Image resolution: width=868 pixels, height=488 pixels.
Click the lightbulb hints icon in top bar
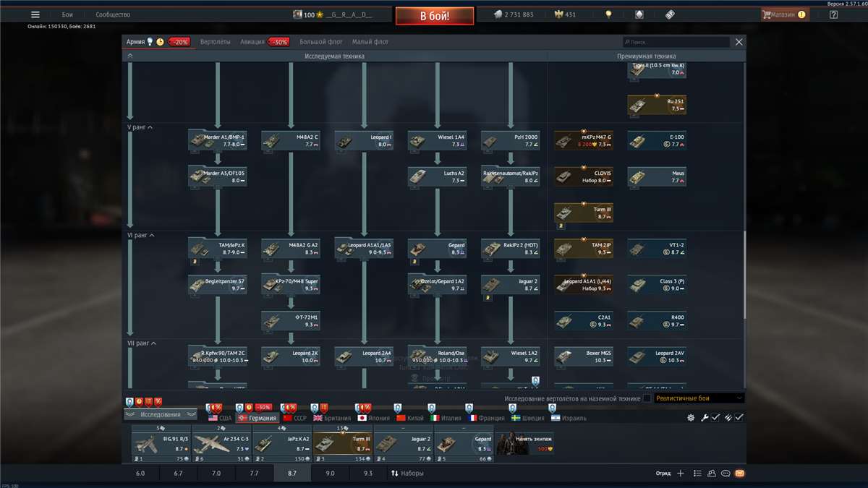pyautogui.click(x=609, y=14)
